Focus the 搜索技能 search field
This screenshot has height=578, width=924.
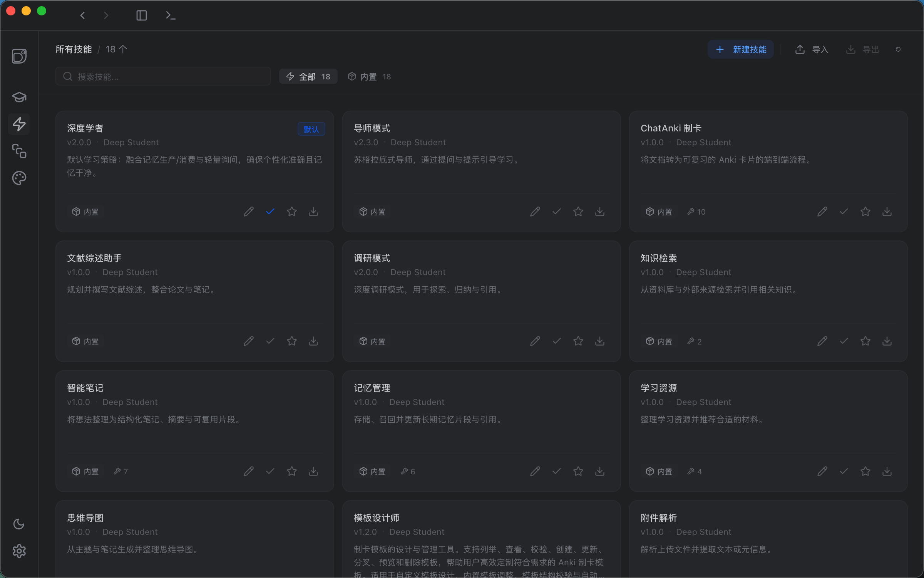[163, 76]
